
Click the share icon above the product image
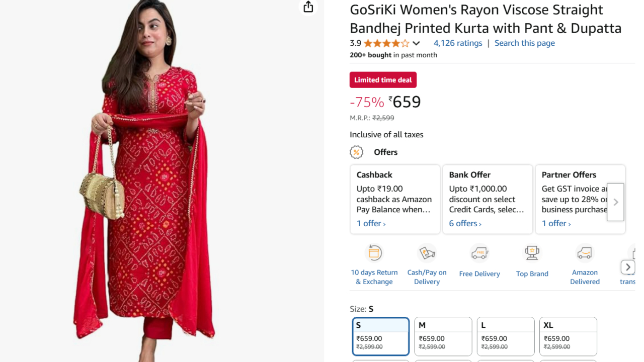(x=307, y=8)
